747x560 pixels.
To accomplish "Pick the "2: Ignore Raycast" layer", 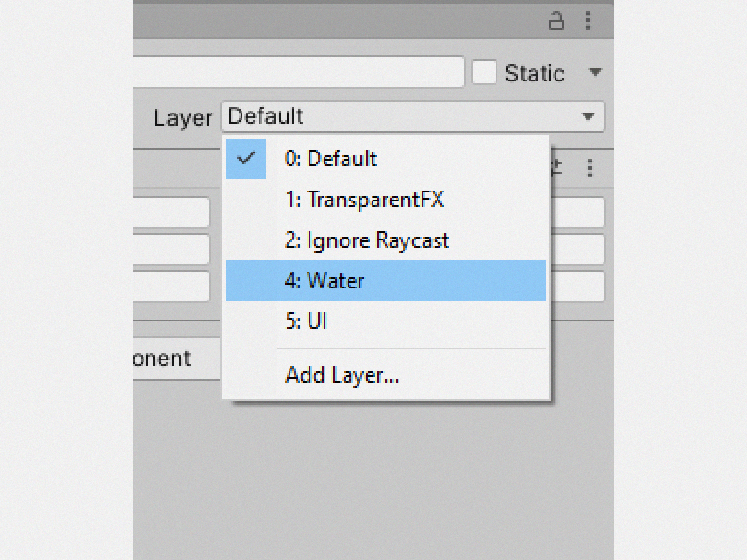I will [x=367, y=240].
